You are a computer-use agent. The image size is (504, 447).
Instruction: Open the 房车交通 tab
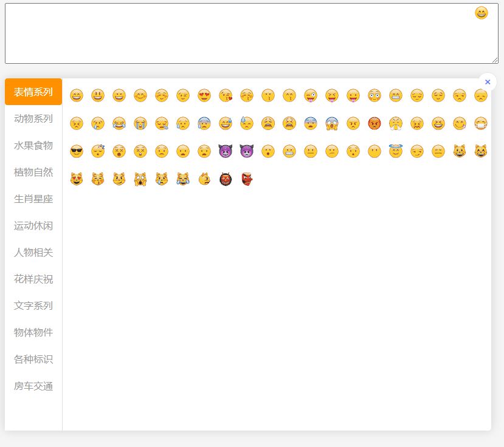coord(33,386)
